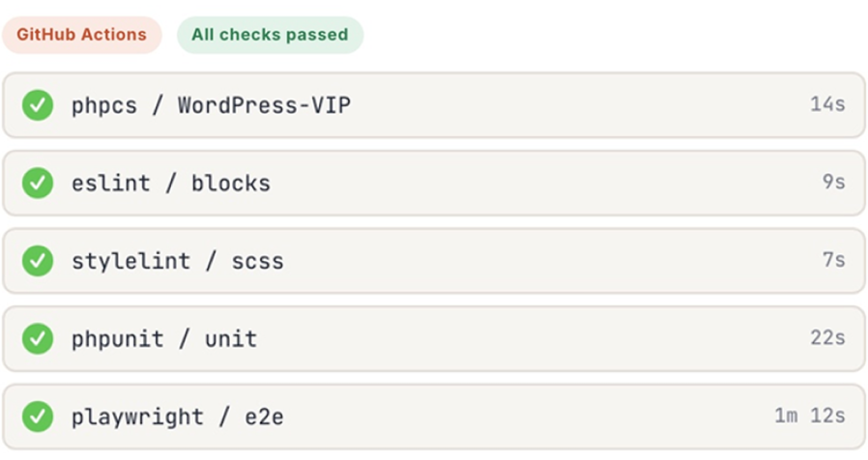Image resolution: width=868 pixels, height=460 pixels.
Task: Click the 9s duration on eslint row
Action: [833, 182]
